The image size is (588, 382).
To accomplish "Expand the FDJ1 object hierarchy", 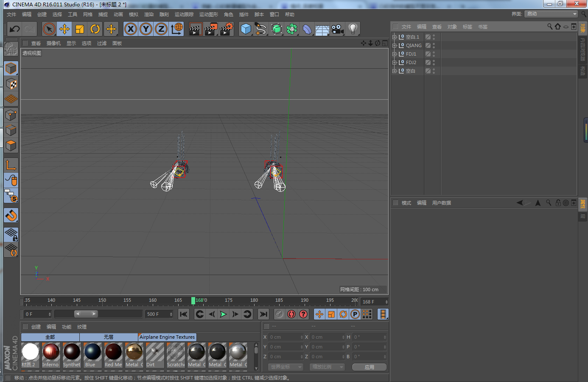I will click(x=394, y=54).
